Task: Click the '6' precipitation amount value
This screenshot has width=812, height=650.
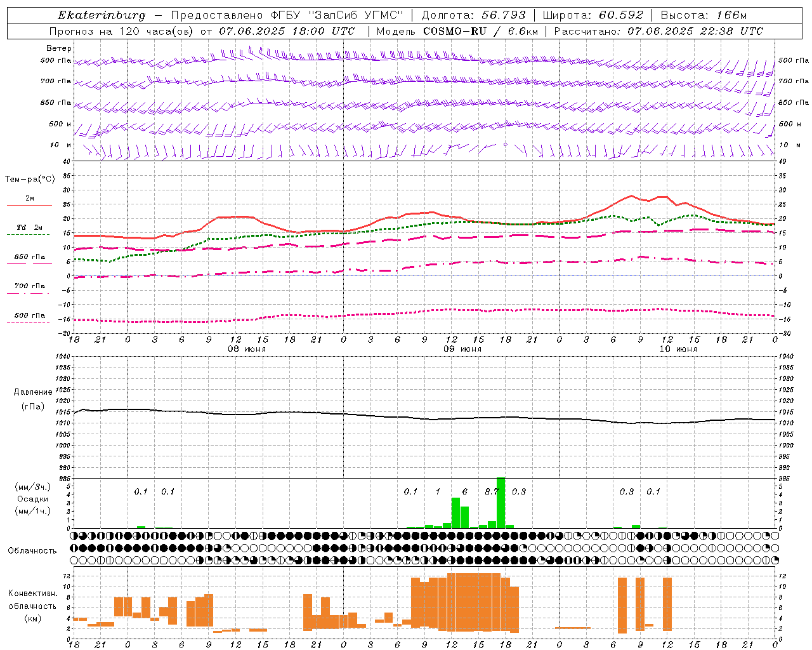Action: click(x=465, y=492)
